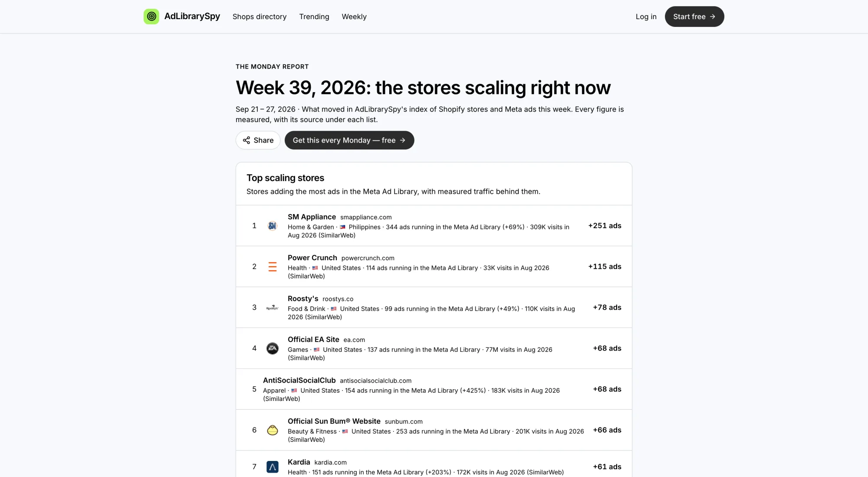Click the sunbum.com domain text
The height and width of the screenshot is (477, 868).
point(404,421)
